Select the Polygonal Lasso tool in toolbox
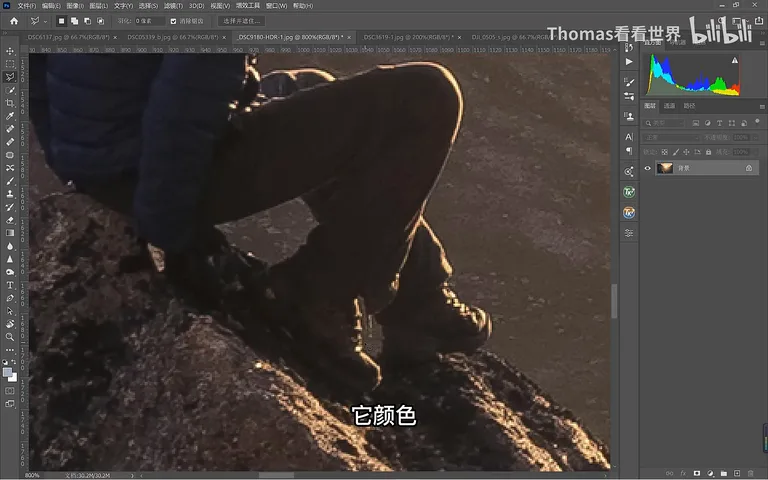 coord(10,77)
